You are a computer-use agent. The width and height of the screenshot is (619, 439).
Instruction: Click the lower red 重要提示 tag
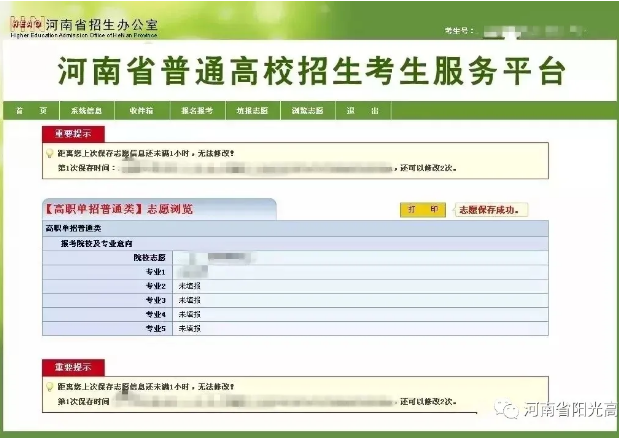pyautogui.click(x=73, y=367)
